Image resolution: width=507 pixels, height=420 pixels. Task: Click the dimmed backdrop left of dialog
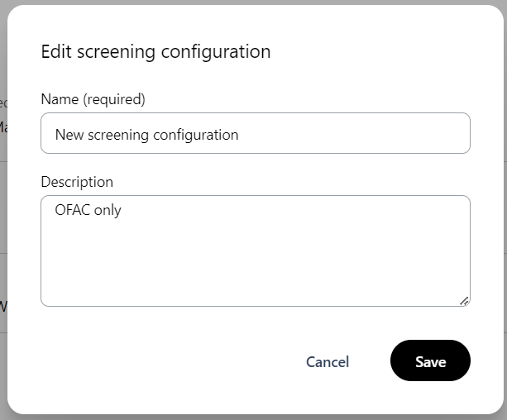point(3,207)
